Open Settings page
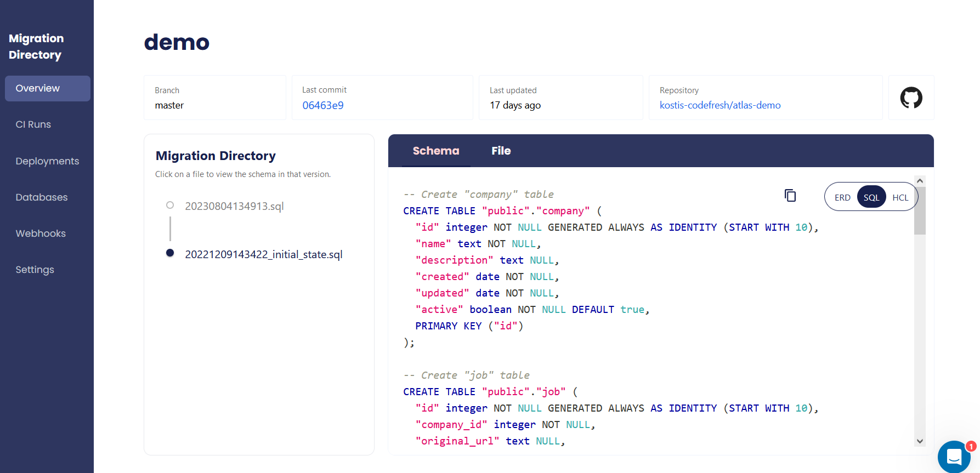The width and height of the screenshot is (980, 473). pyautogui.click(x=35, y=270)
